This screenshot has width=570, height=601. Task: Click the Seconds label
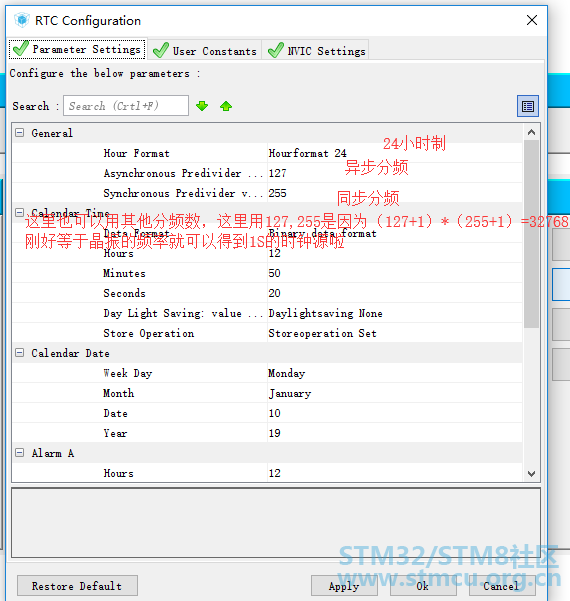[124, 293]
